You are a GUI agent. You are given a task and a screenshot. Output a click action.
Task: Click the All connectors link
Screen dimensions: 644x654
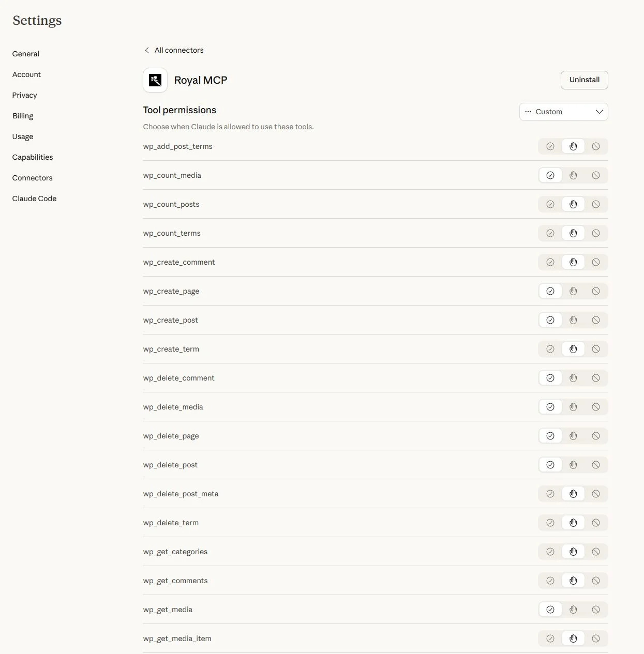178,50
